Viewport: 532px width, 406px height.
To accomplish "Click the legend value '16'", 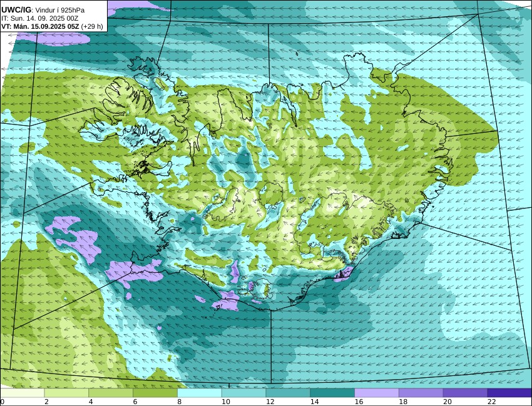I will (359, 402).
